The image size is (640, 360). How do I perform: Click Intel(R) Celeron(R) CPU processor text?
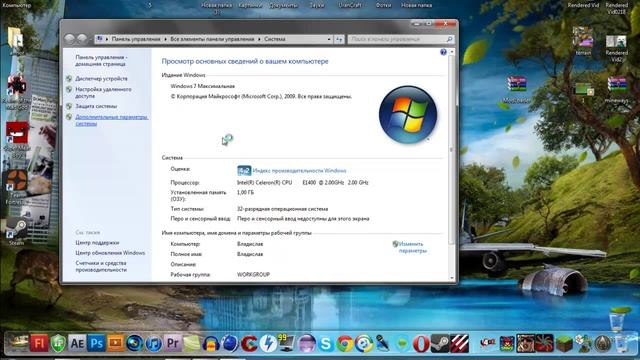click(x=264, y=182)
